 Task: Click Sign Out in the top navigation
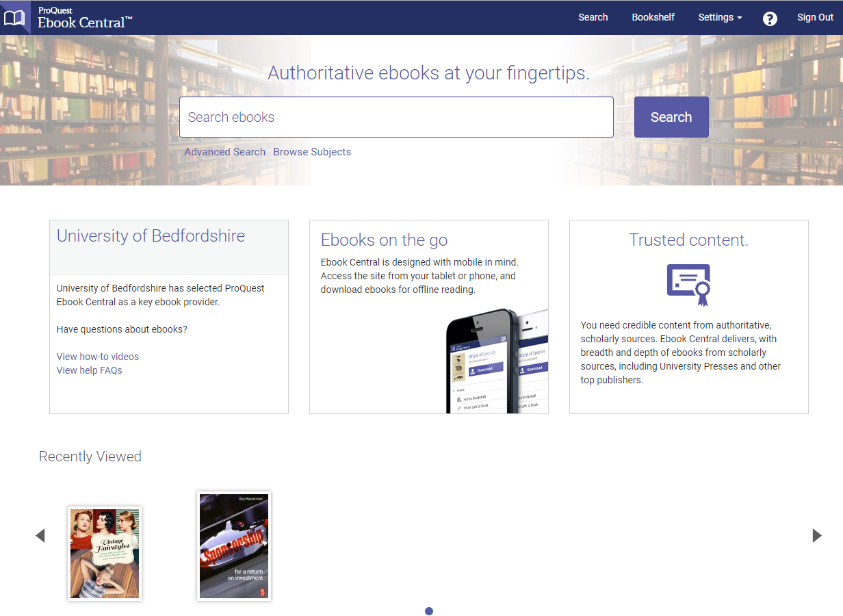(815, 18)
